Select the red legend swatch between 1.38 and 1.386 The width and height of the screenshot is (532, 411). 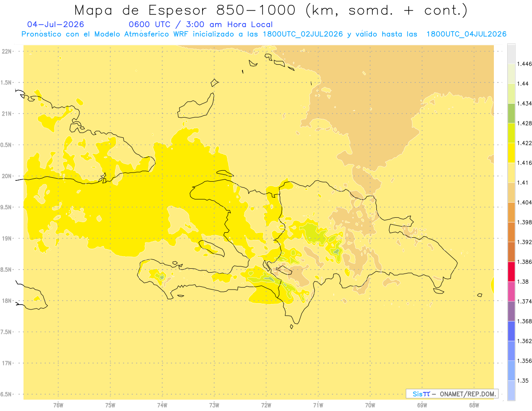[511, 271]
